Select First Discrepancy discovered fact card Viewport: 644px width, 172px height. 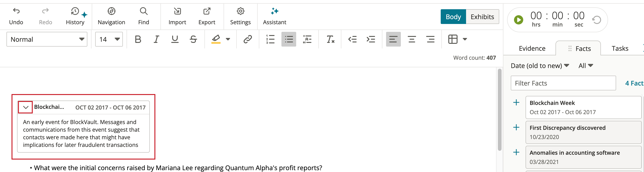pyautogui.click(x=584, y=132)
